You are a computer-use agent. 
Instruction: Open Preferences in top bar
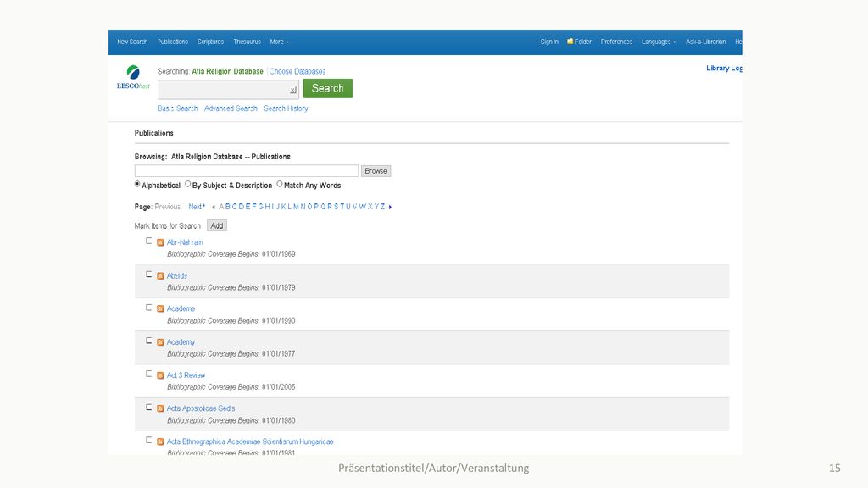[x=616, y=42]
